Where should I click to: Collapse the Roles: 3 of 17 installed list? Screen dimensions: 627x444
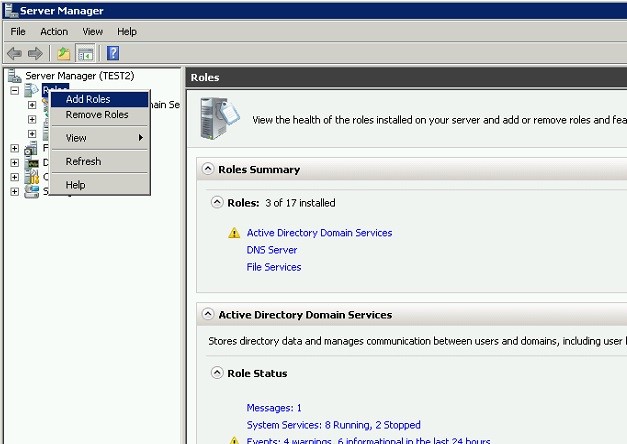coord(217,202)
